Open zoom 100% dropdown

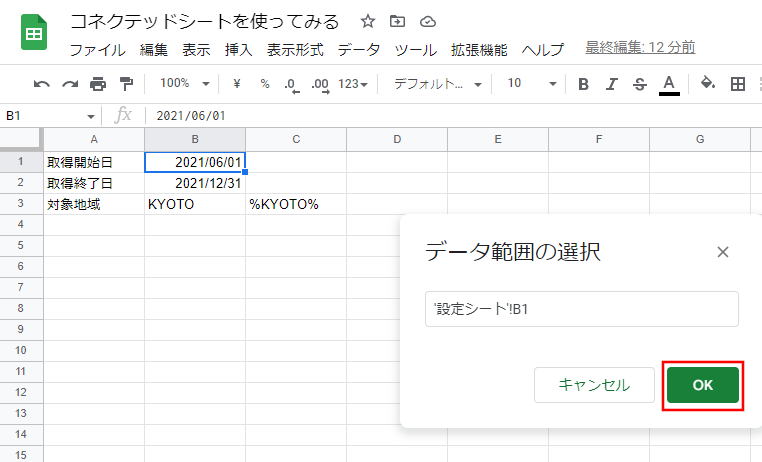[x=185, y=84]
